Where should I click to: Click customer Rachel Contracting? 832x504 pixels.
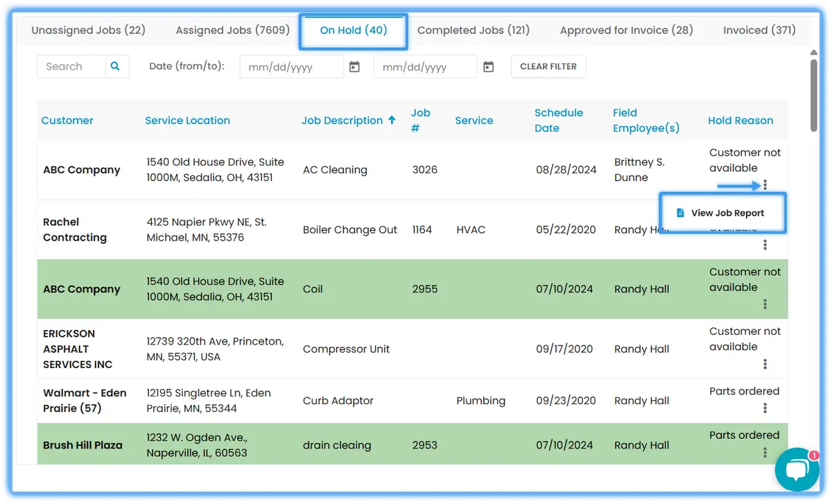[75, 229]
